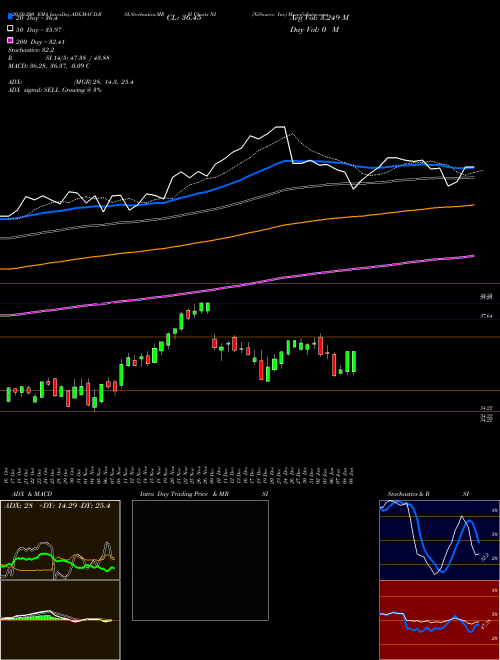Click the 37.64 price level label
This screenshot has height=660, width=500.
tap(487, 316)
